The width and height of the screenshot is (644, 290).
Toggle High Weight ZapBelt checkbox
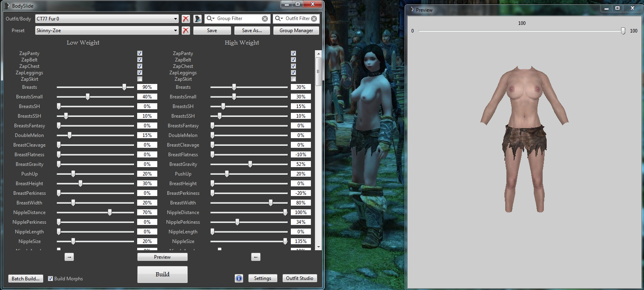[x=293, y=60]
